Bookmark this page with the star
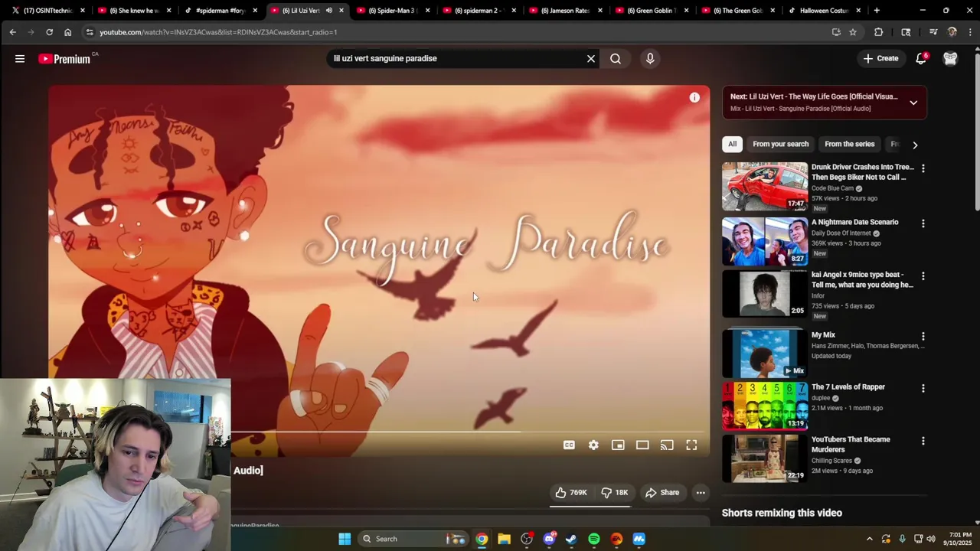 pos(853,32)
